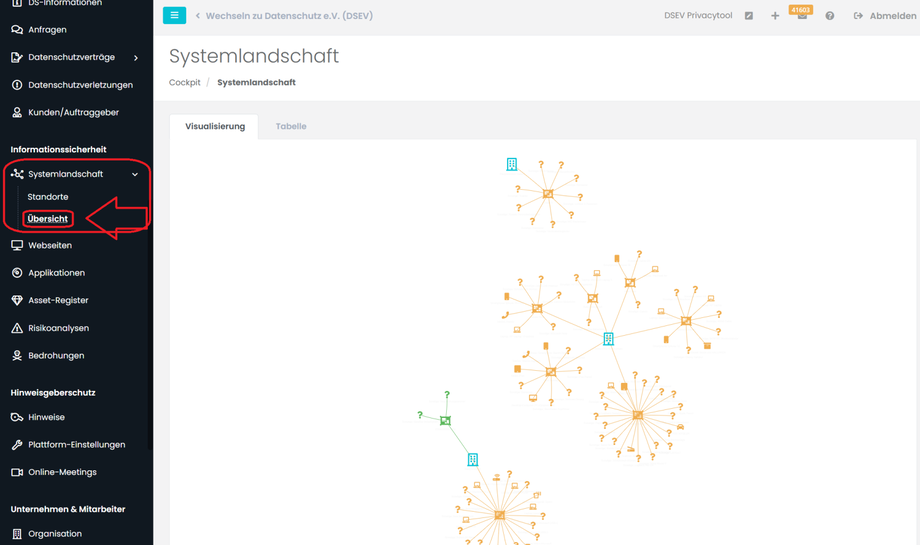Click the Wechseln zu Datenschutz e.V. link
Viewport: 920px width, 545px height.
(289, 16)
